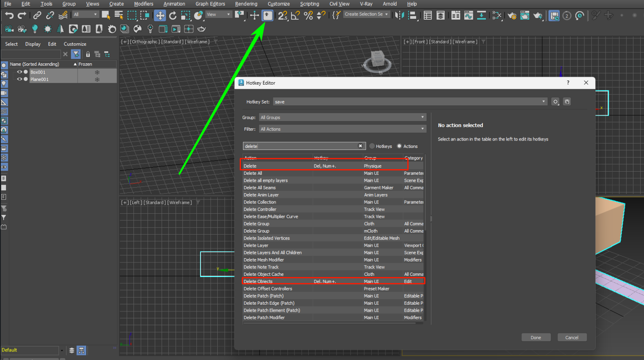Screen dimensions: 644x360
Task: Open the Display menu in Scene Explorer
Action: pos(33,44)
